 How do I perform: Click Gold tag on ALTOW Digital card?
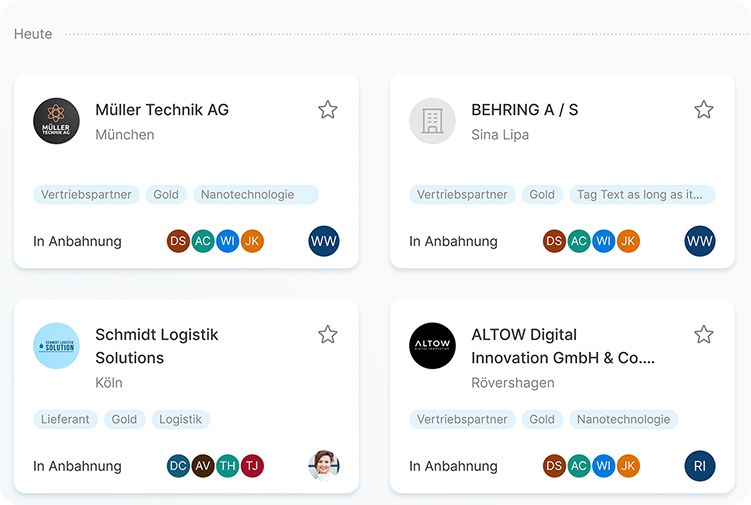(542, 419)
